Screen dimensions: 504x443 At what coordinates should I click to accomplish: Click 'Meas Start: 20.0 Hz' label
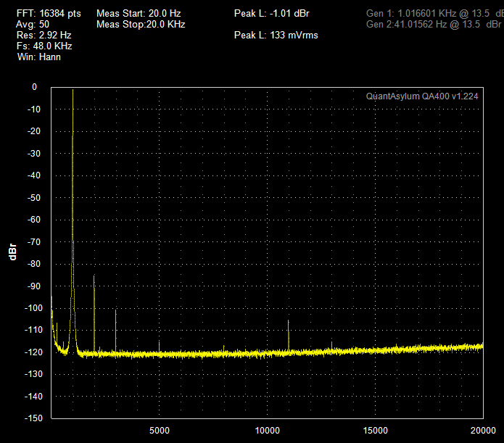(139, 14)
